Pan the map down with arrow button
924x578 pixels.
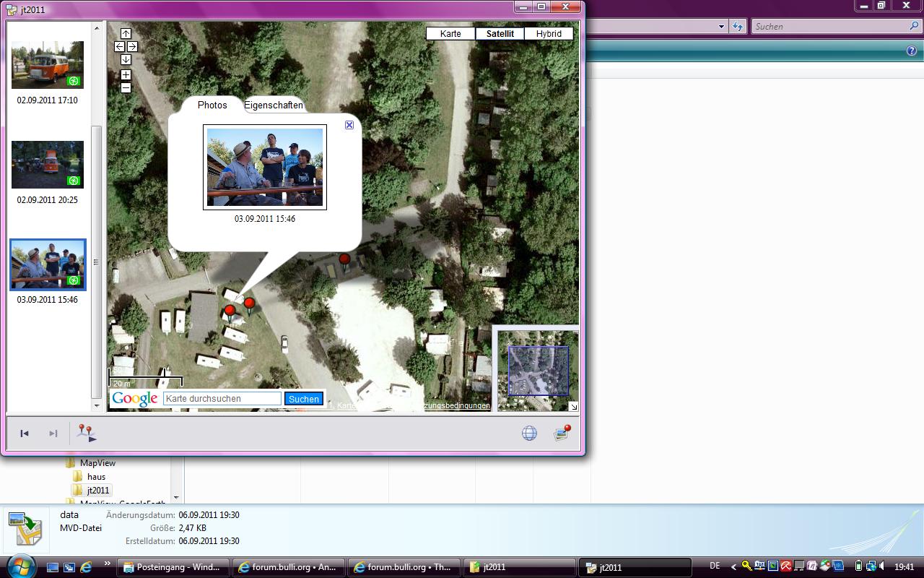pyautogui.click(x=126, y=59)
